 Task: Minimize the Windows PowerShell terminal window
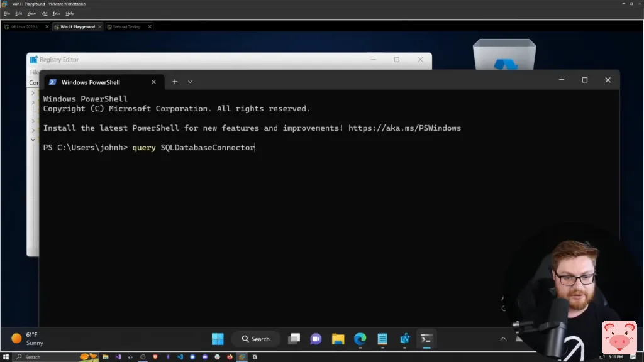[562, 80]
